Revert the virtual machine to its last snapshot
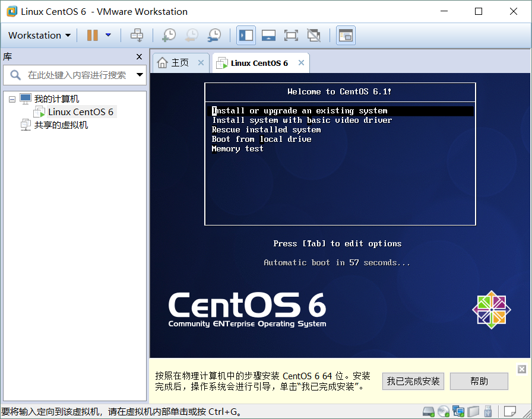 pyautogui.click(x=192, y=35)
